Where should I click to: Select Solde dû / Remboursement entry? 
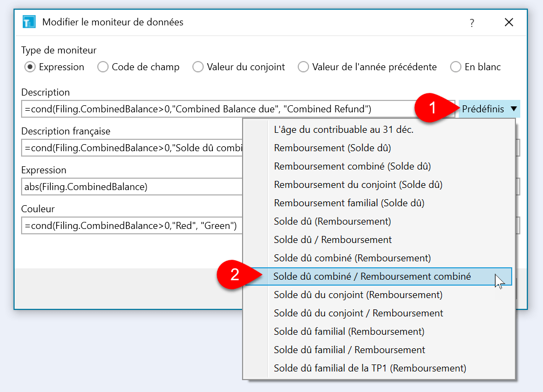point(379,240)
